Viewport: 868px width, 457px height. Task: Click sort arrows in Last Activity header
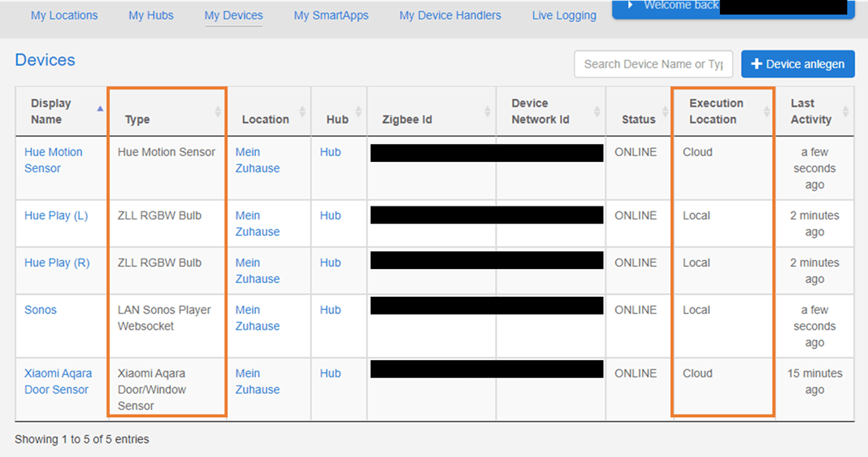point(845,111)
